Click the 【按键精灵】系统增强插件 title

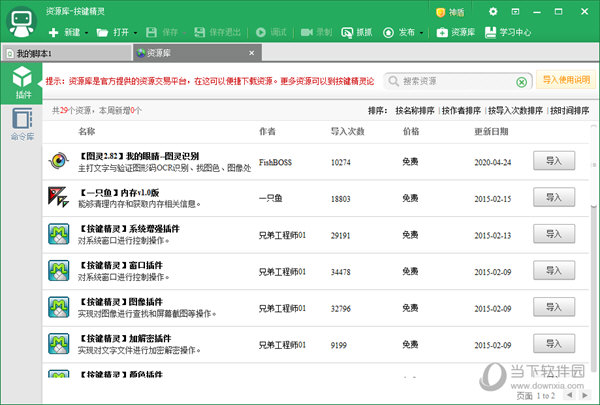point(129,229)
